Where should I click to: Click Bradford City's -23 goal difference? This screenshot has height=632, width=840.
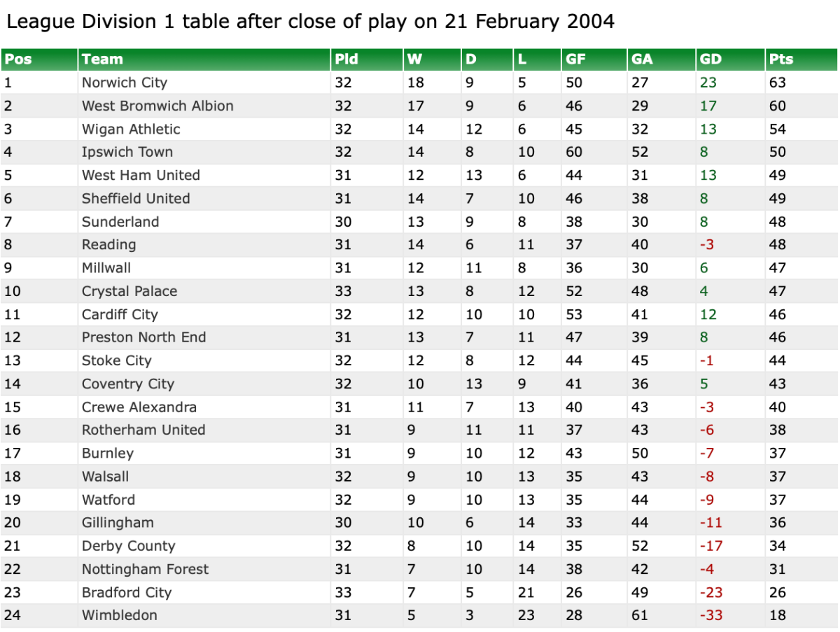[x=711, y=592]
